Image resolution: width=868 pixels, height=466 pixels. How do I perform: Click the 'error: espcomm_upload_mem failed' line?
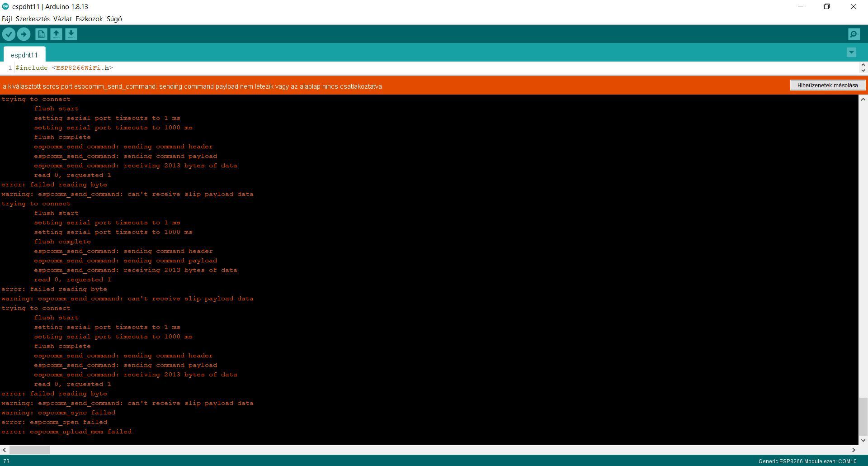pos(66,432)
